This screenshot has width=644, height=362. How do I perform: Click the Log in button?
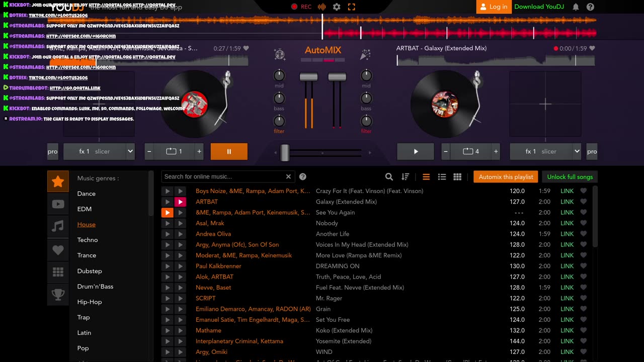tap(494, 7)
